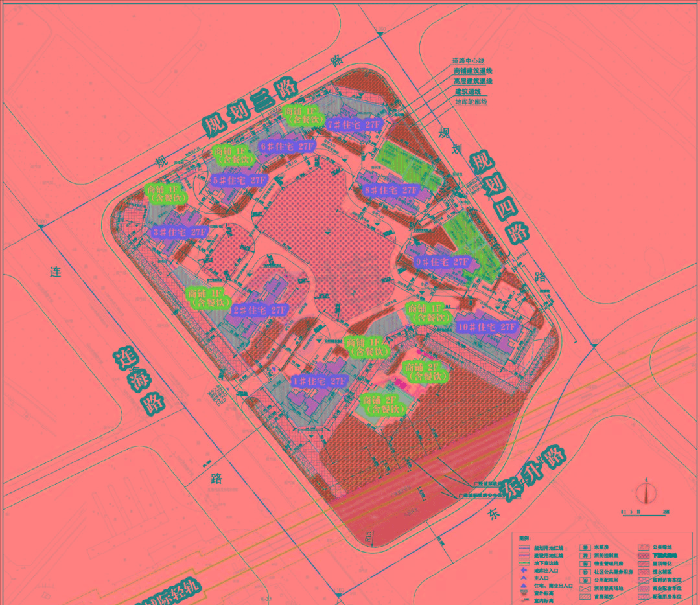
Task: Select the 9#住宅 27F building label
Action: pyautogui.click(x=441, y=262)
